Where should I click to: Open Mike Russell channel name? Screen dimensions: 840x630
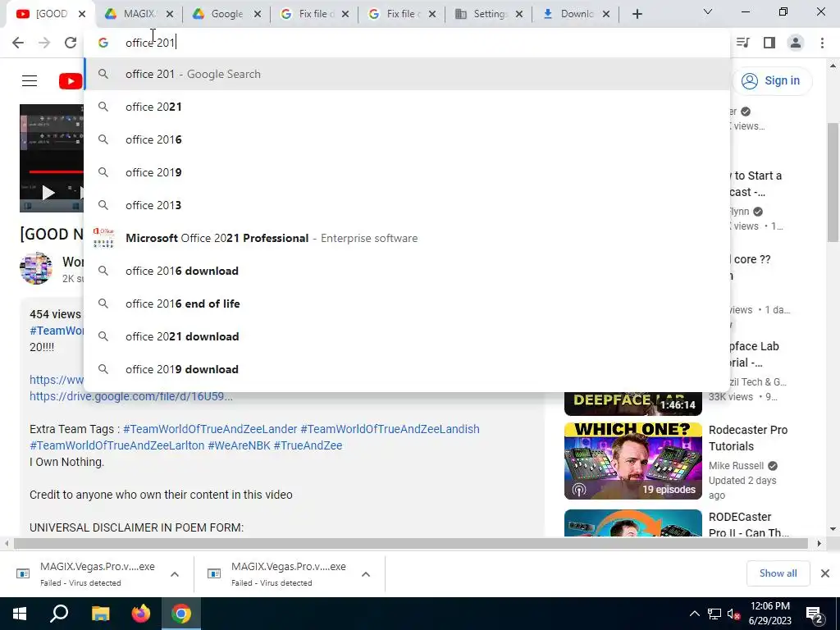pyautogui.click(x=736, y=466)
